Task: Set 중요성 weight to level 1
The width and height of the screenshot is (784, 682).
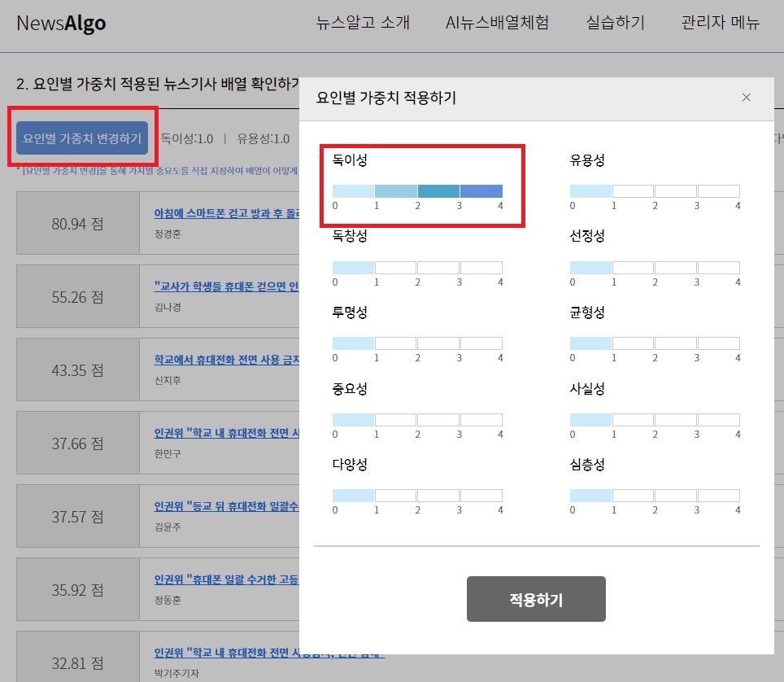Action: pos(354,418)
